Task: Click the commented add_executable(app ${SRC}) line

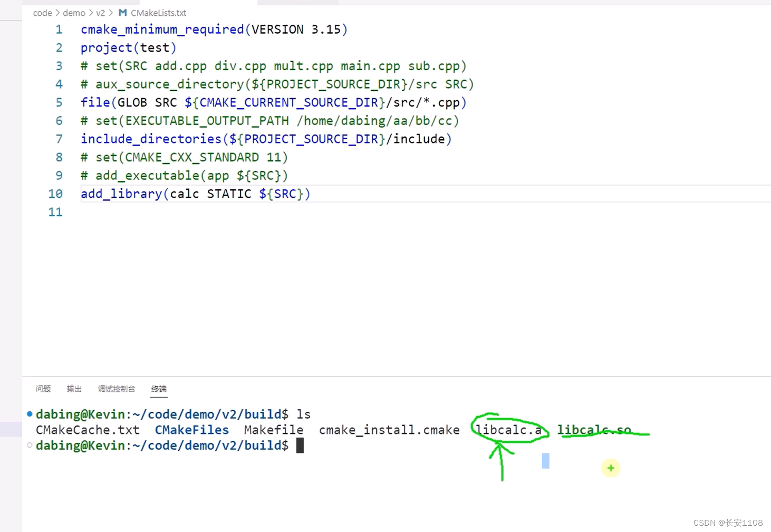Action: (x=185, y=176)
